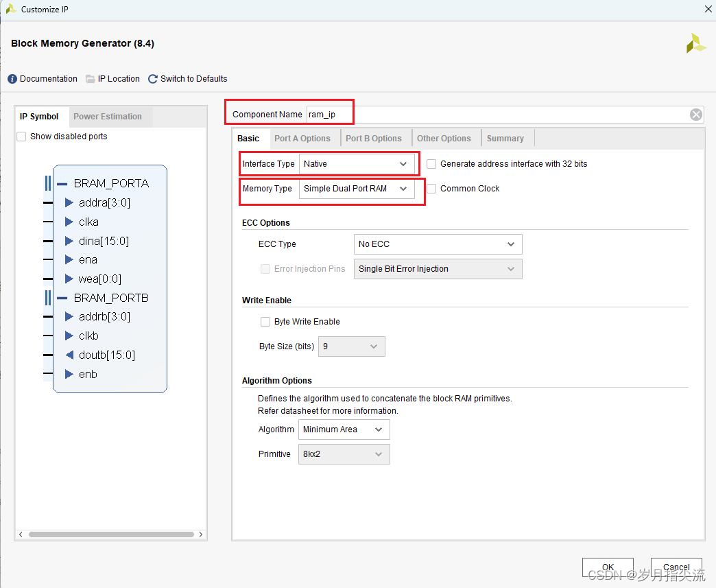Click the dina[15:0] port arrow
This screenshot has width=716, height=588.
click(69, 241)
